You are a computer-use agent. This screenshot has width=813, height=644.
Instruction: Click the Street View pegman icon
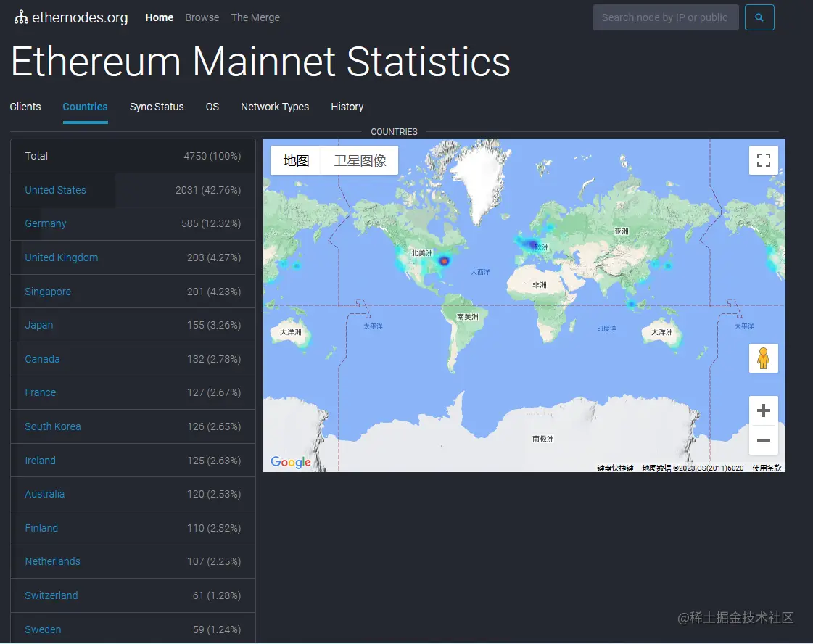763,358
